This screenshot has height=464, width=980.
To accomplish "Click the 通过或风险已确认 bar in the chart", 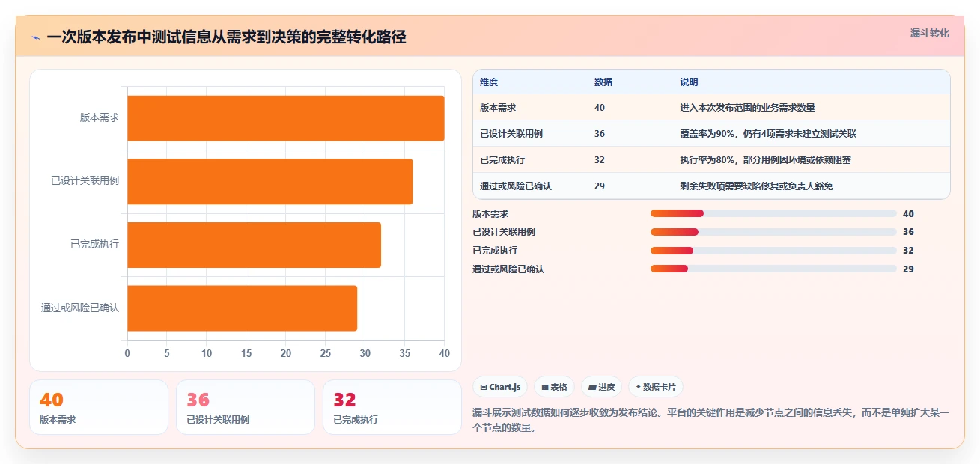I will [243, 308].
